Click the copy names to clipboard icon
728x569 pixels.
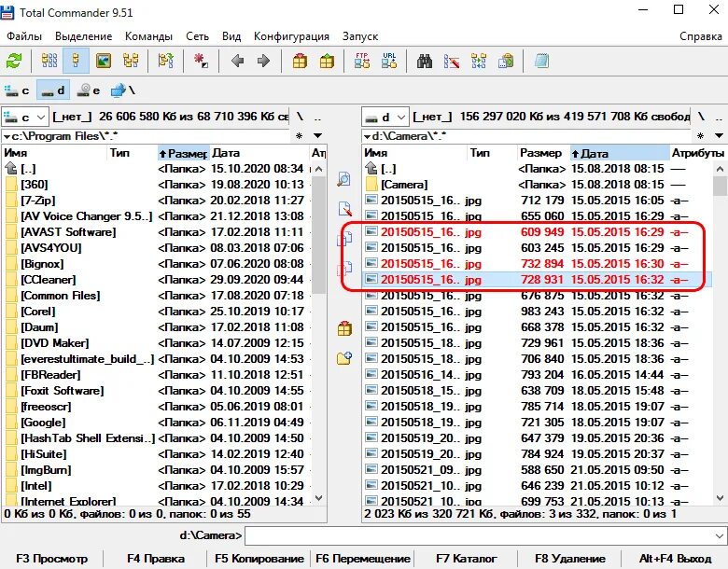coord(506,61)
